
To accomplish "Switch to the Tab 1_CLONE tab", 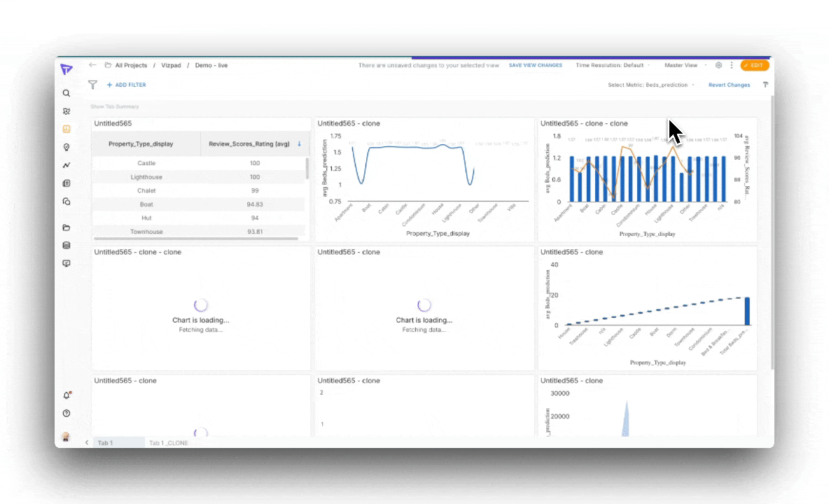I will coord(169,443).
